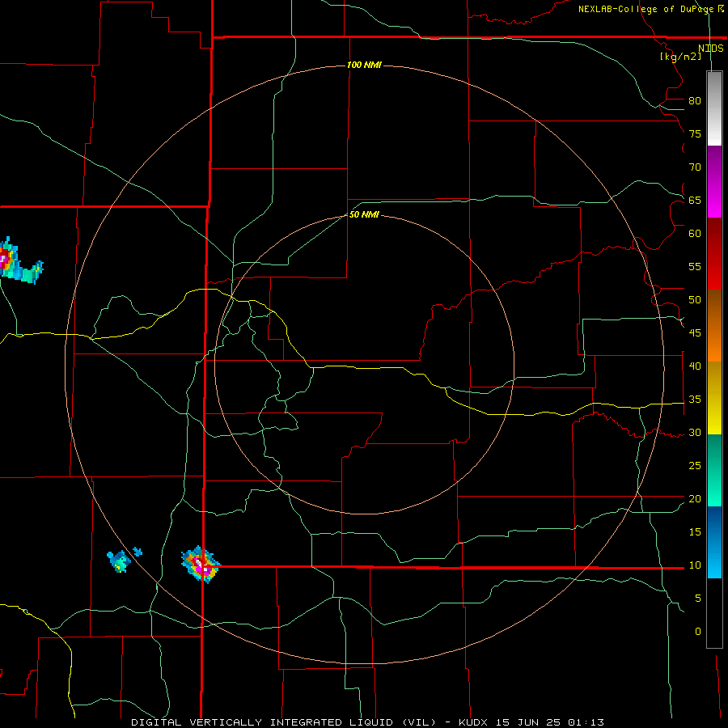The width and height of the screenshot is (728, 728).
Task: Click the 40 value on the VIL scale
Action: click(x=695, y=366)
